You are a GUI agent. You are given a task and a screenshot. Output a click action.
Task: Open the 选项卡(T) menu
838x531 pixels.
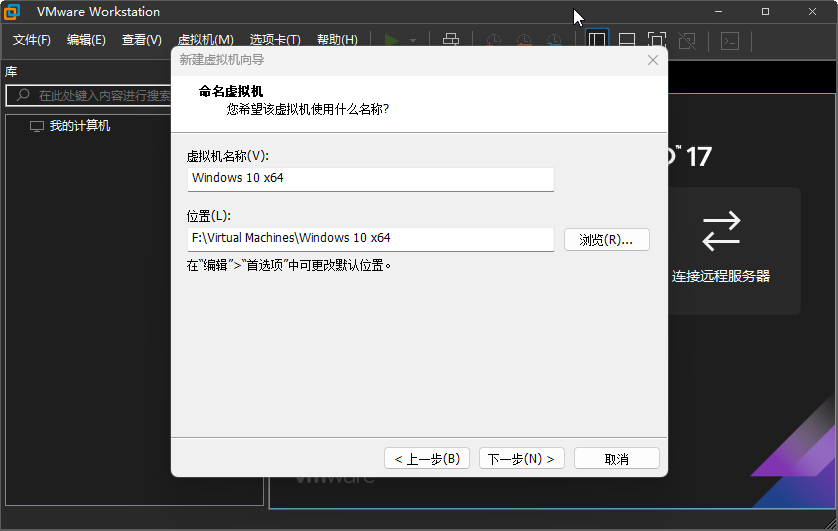[275, 40]
